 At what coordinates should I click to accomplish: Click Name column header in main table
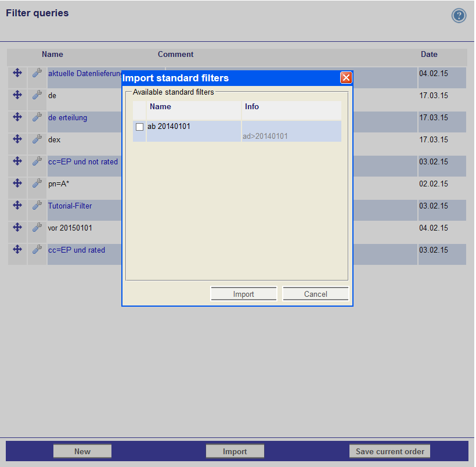[x=52, y=55]
